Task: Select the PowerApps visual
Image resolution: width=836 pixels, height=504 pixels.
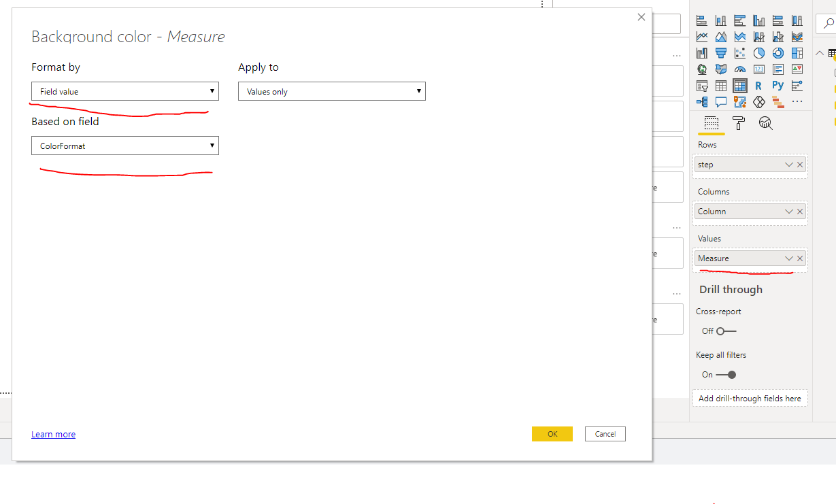Action: [x=759, y=101]
